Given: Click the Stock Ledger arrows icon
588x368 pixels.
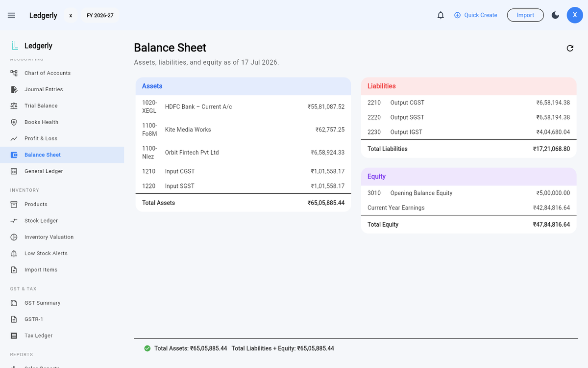Looking at the screenshot, I should pos(14,221).
